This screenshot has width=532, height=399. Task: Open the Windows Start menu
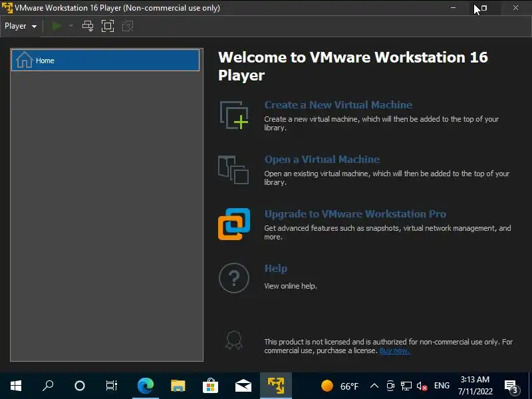click(15, 386)
